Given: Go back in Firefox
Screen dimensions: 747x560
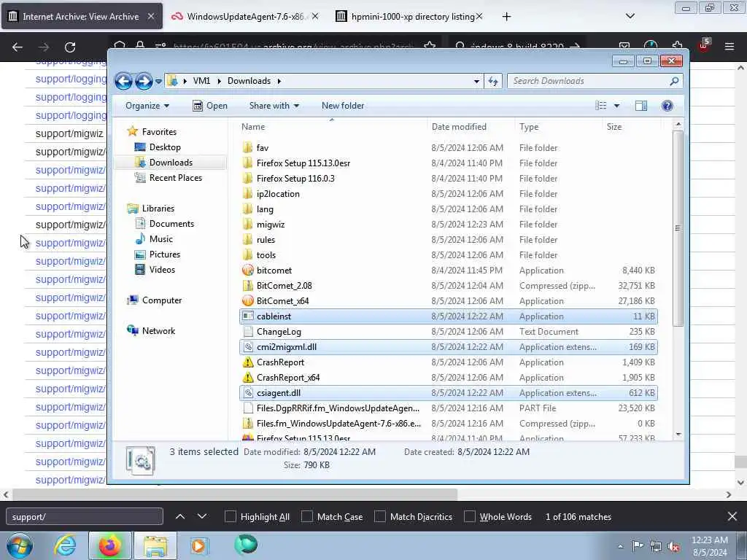Looking at the screenshot, I should click(x=18, y=47).
